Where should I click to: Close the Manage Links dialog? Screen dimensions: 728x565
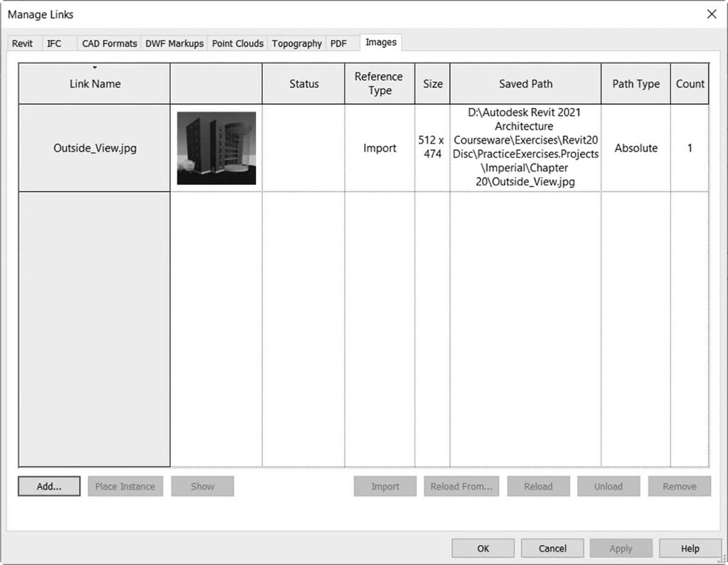(x=712, y=14)
